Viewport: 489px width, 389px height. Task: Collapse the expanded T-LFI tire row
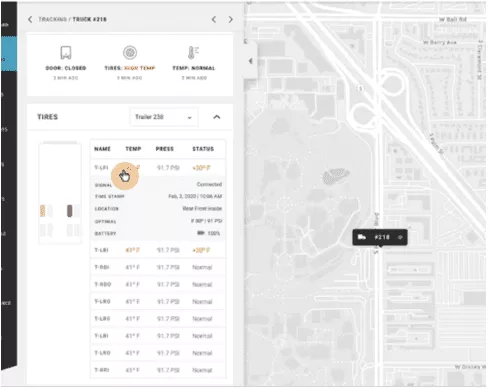(x=158, y=168)
